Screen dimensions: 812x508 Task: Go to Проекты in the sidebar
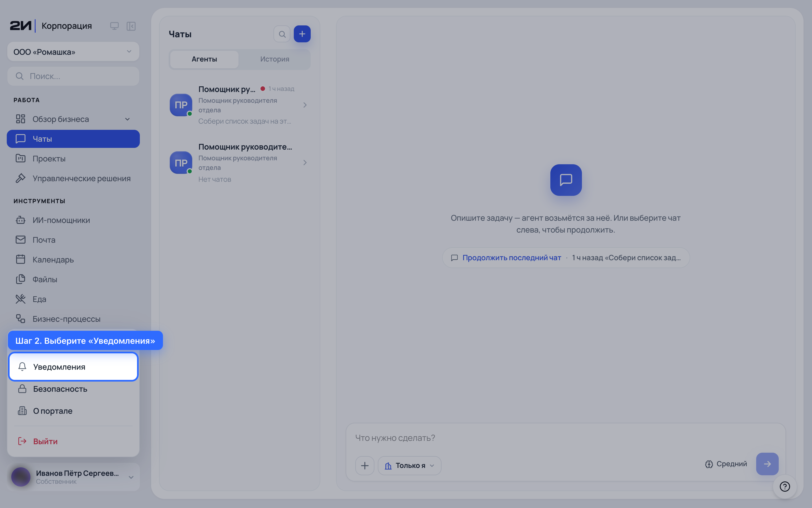click(x=73, y=159)
